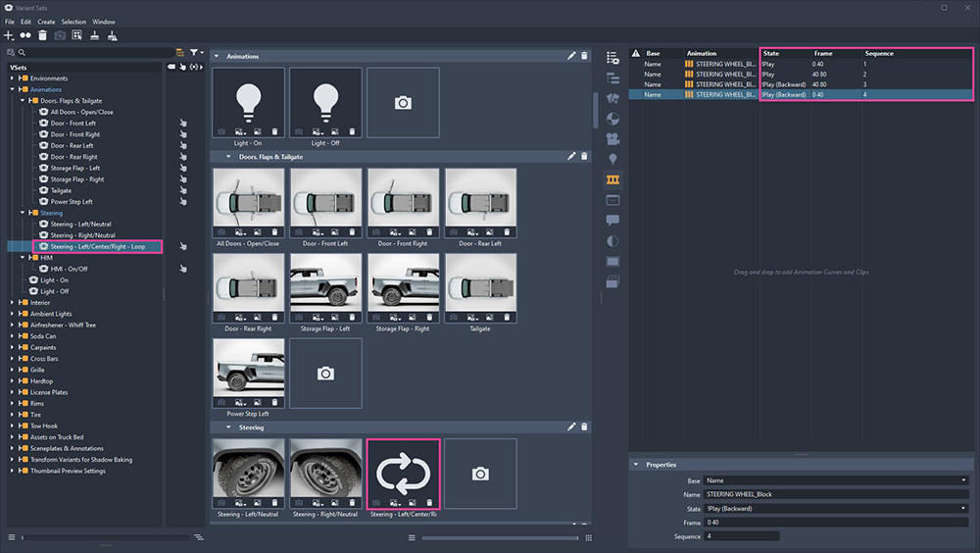Viewport: 980px width, 553px height.
Task: Collapse the Properties section
Action: (636, 465)
